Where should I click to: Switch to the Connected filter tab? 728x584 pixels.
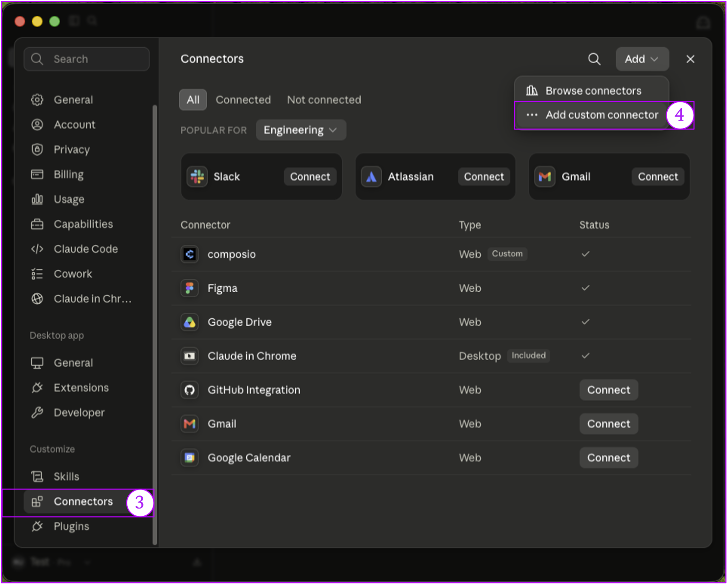243,100
